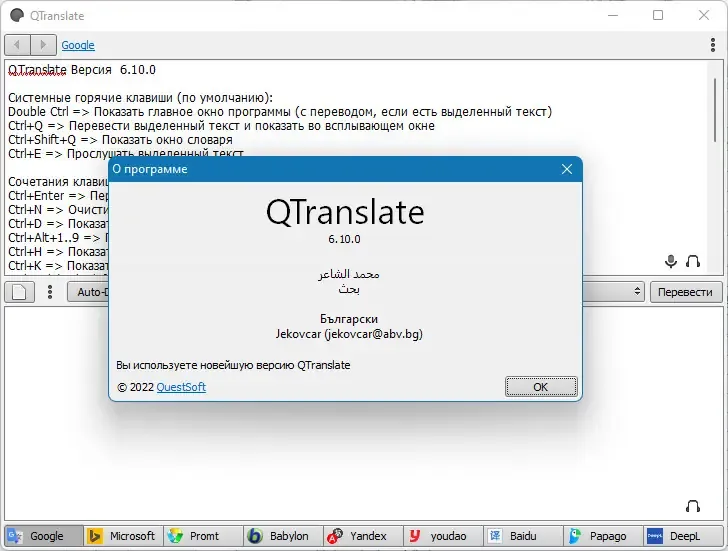728x551 pixels.
Task: Click the back navigation arrow button
Action: (17, 45)
